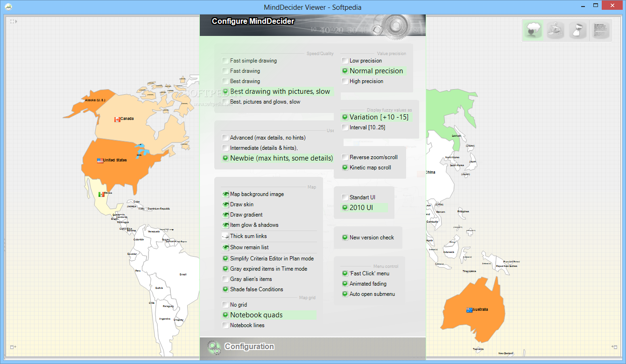Click the zoom corner icon at bottom-right of map

(x=614, y=347)
